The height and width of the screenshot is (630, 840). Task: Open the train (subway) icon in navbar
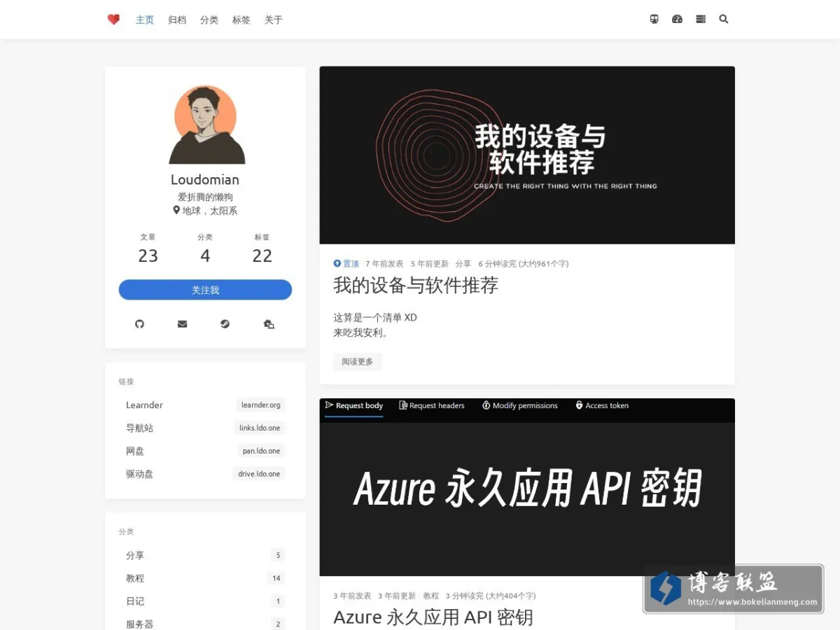point(654,20)
